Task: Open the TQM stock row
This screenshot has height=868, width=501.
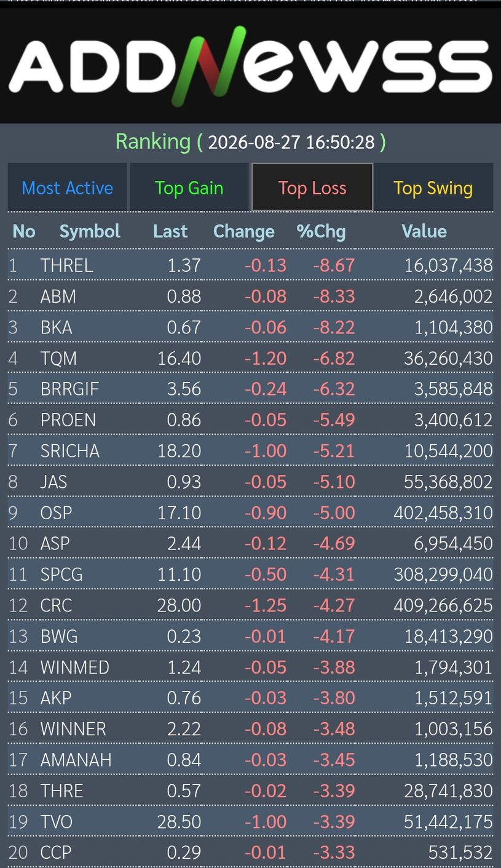Action: tap(250, 358)
